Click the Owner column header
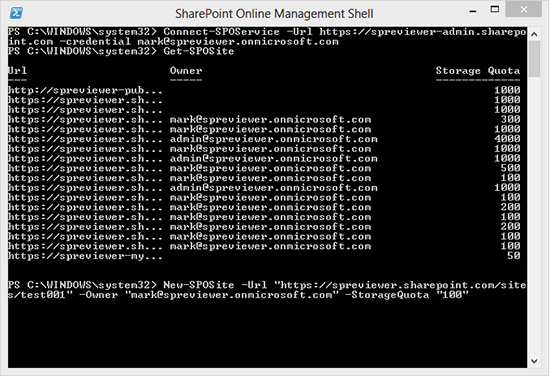 pos(186,70)
